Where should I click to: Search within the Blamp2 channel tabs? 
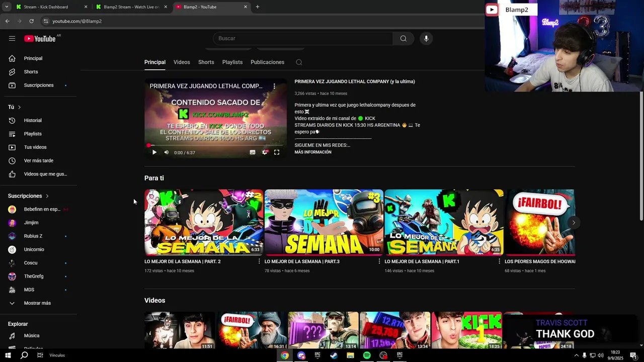coord(299,62)
